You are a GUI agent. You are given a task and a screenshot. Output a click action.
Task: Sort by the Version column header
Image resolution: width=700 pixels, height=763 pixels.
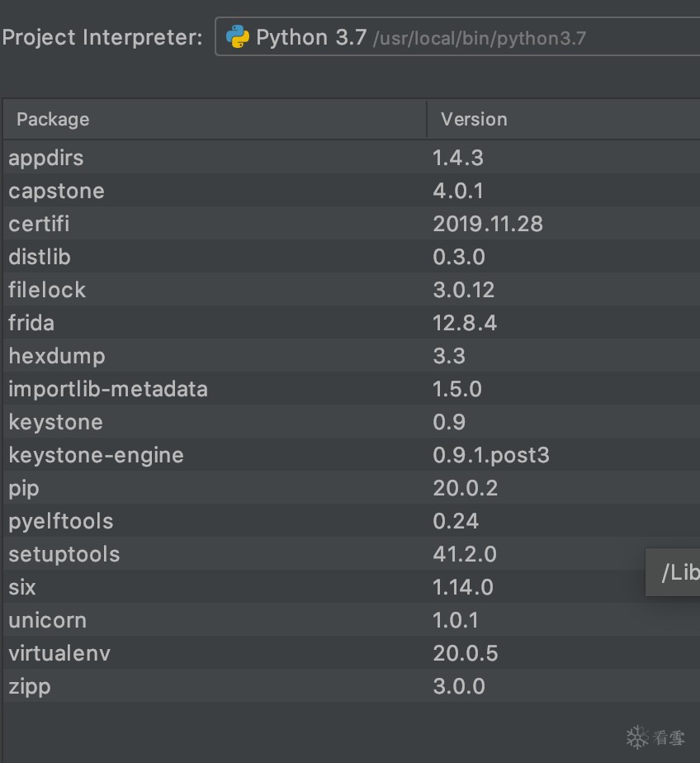coord(474,120)
